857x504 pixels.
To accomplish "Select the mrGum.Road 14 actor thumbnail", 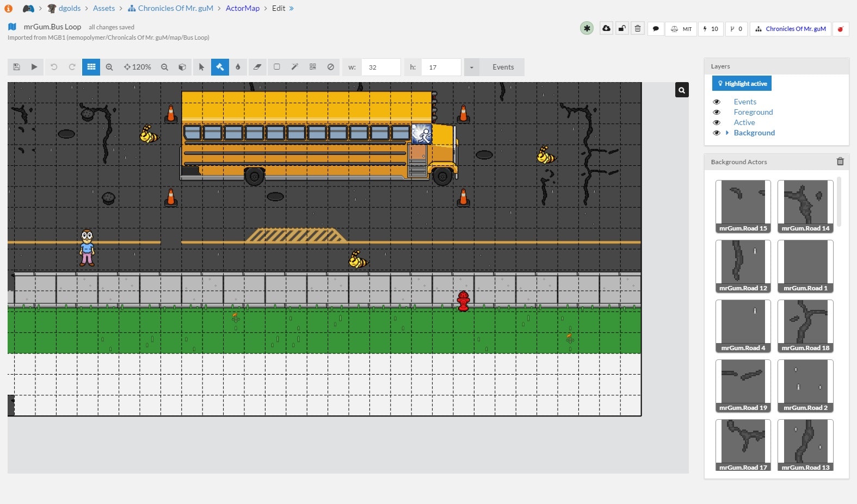I will point(805,206).
